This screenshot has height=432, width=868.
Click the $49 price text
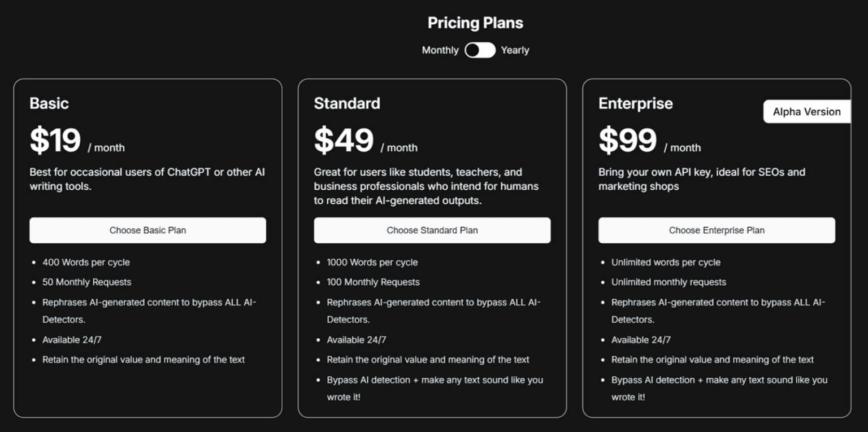tap(344, 141)
